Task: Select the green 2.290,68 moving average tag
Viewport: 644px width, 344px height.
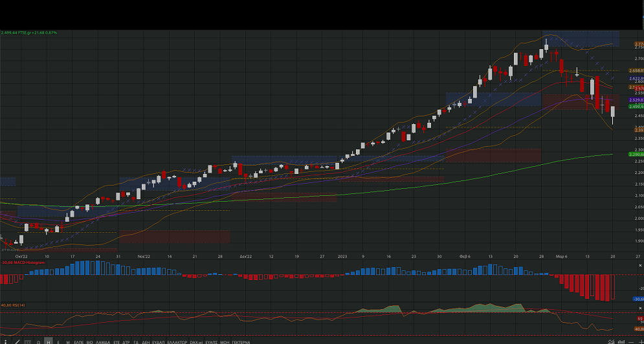Action: coord(636,155)
